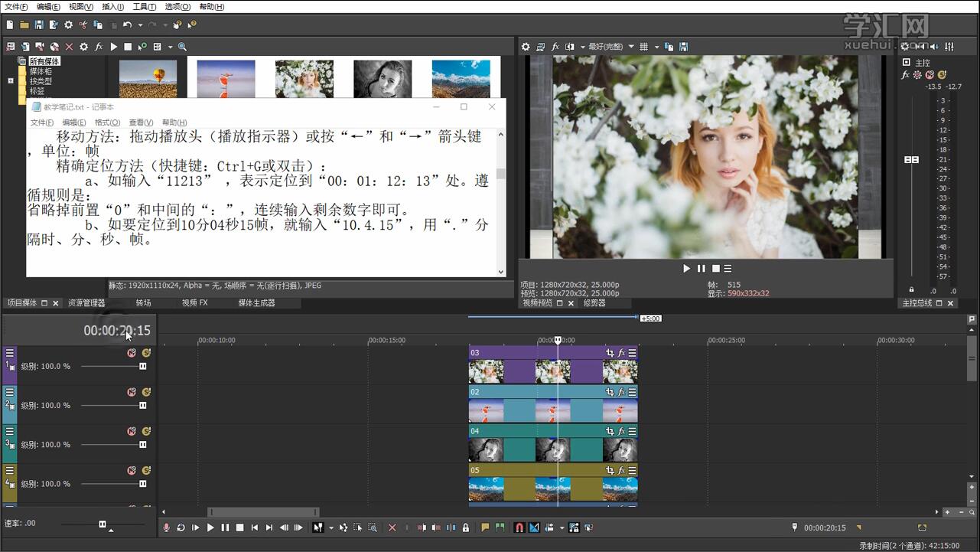Open the 文件(F) menu in Vegas
Viewport: 980px width, 552px height.
16,7
